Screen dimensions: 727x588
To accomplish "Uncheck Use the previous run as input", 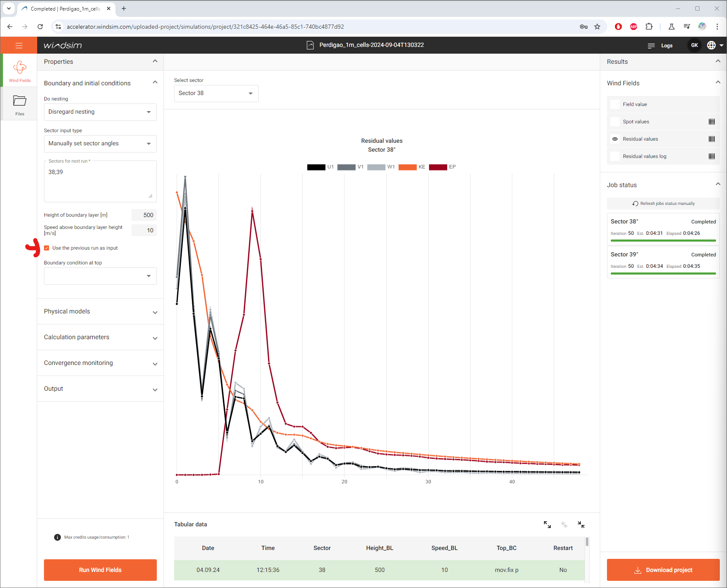I will pyautogui.click(x=46, y=248).
